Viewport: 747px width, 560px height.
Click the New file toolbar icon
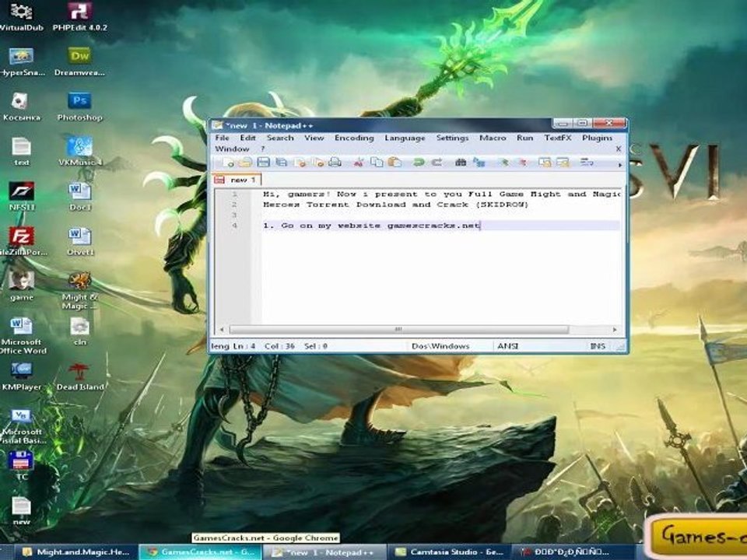tap(228, 163)
